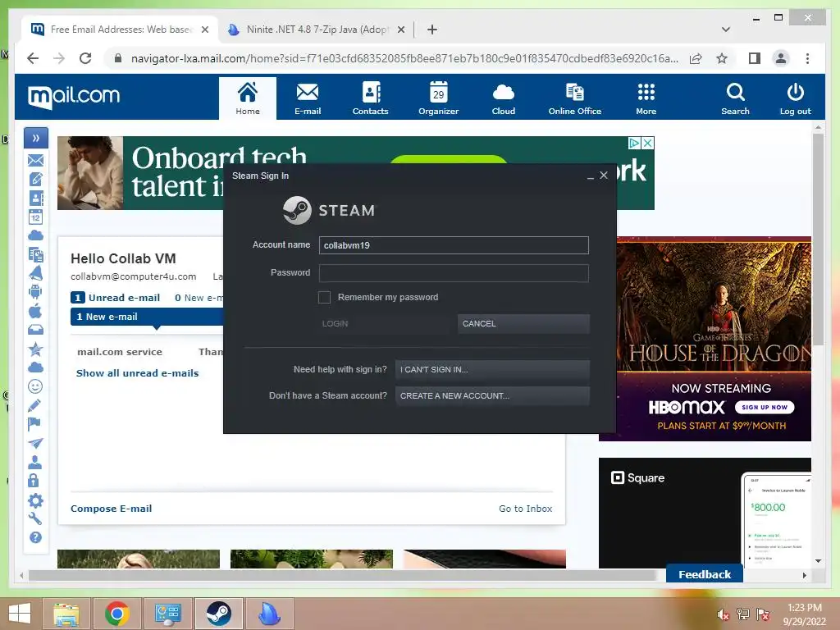Expand Chrome tab search chevron
Viewport: 840px width, 630px height.
tap(726, 30)
